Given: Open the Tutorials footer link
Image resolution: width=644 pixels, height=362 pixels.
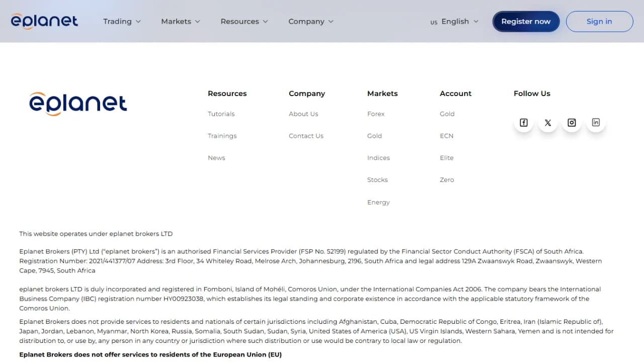Looking at the screenshot, I should [x=221, y=114].
